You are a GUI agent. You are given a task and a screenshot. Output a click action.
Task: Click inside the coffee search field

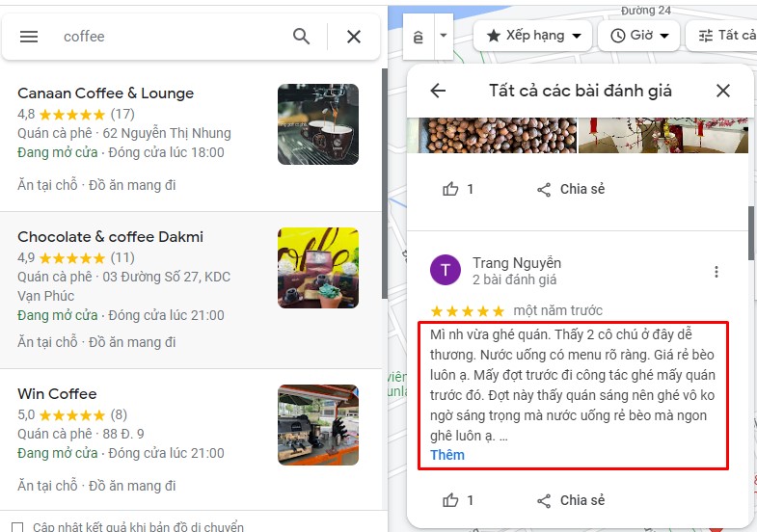click(x=164, y=37)
